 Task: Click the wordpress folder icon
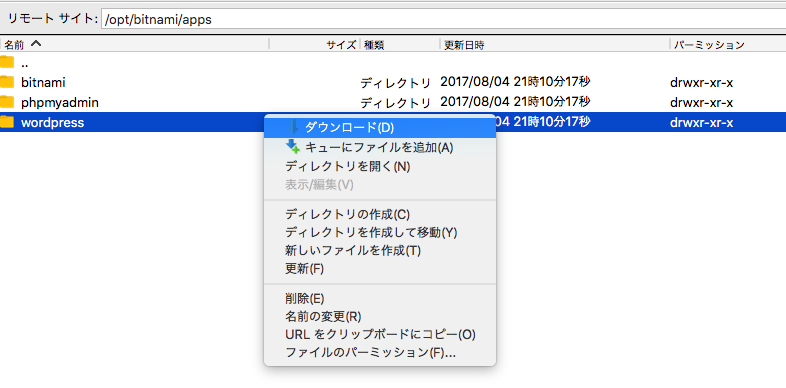click(7, 122)
